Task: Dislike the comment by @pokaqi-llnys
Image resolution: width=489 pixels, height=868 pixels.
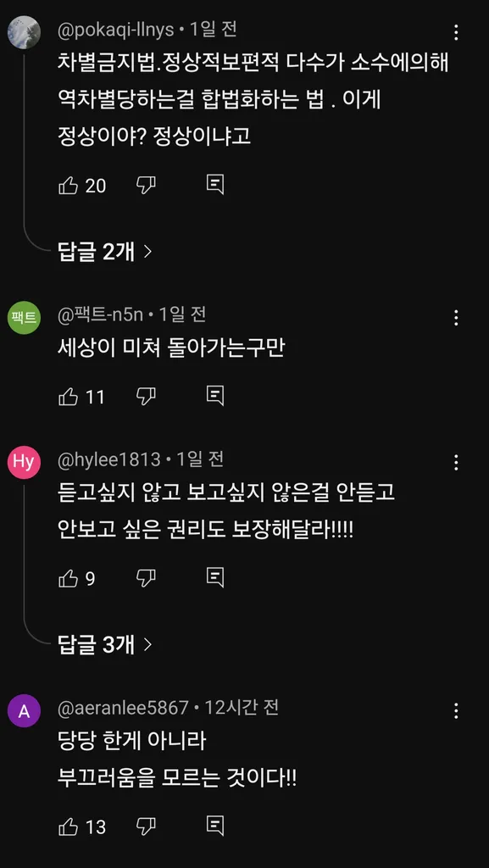Action: click(146, 185)
